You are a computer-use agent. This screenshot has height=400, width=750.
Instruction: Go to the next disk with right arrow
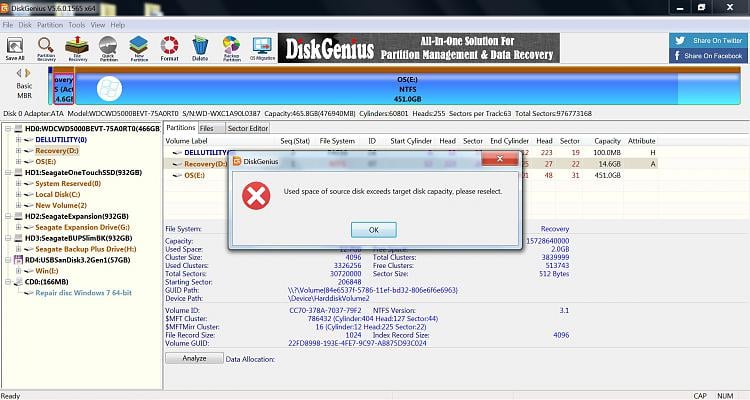(28, 73)
